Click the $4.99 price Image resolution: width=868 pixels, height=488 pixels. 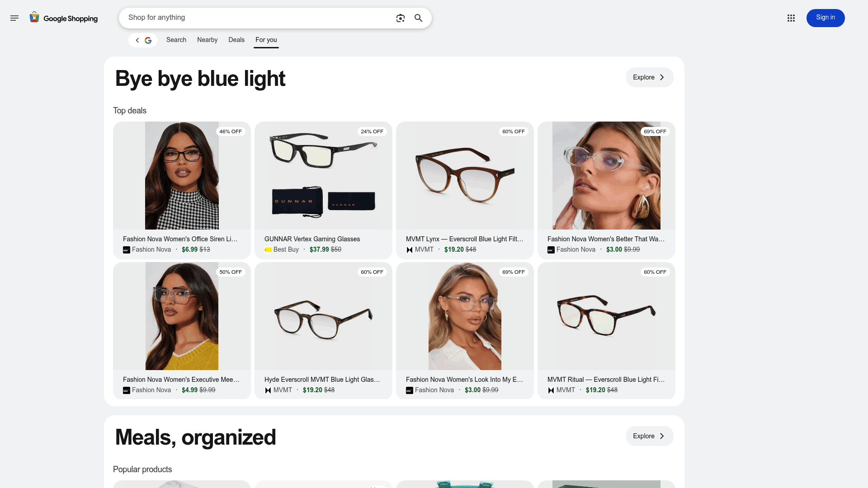point(189,390)
